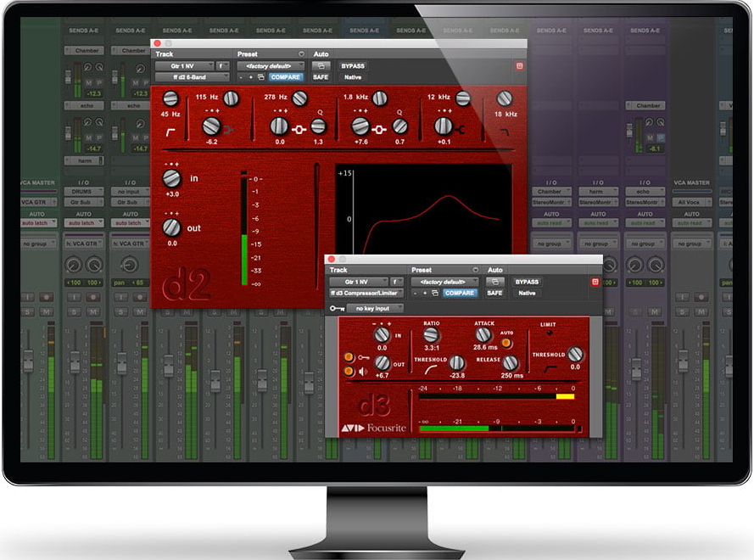This screenshot has height=560, width=754.
Task: Open the factory default preset dropdown on d2
Action: coord(271,64)
